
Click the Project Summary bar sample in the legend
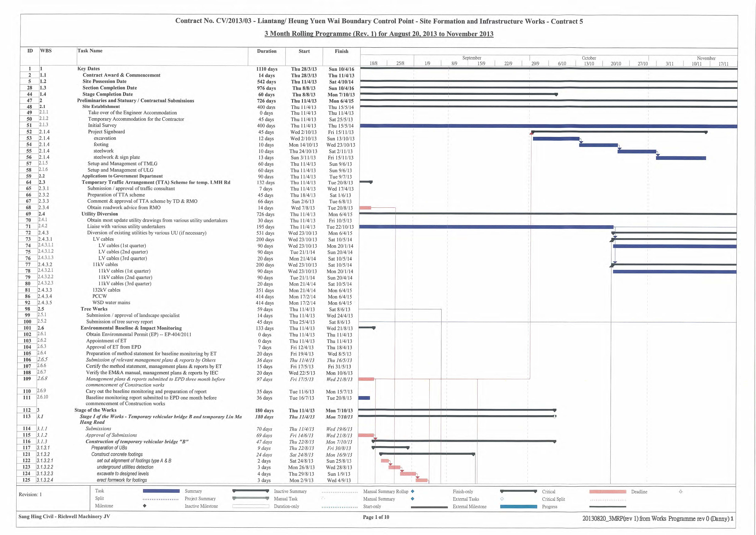pyautogui.click(x=251, y=498)
